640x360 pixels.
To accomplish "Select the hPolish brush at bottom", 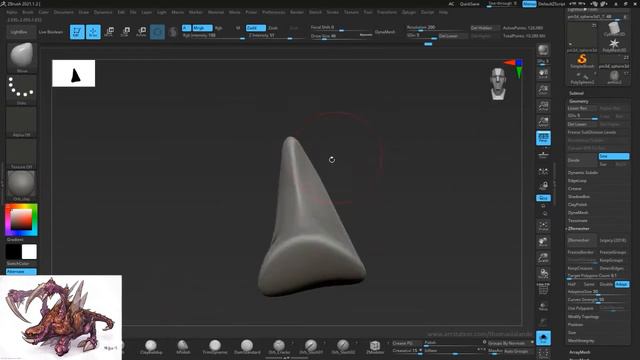I will (x=183, y=347).
